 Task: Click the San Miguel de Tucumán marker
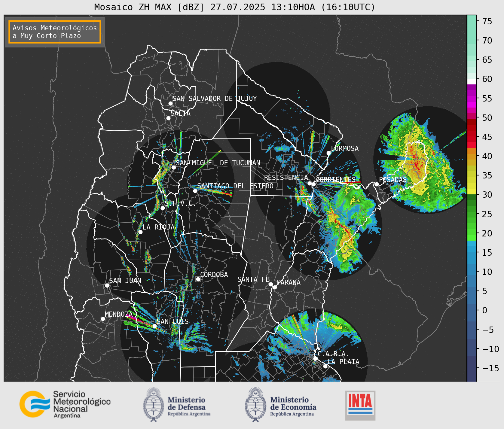tap(173, 167)
